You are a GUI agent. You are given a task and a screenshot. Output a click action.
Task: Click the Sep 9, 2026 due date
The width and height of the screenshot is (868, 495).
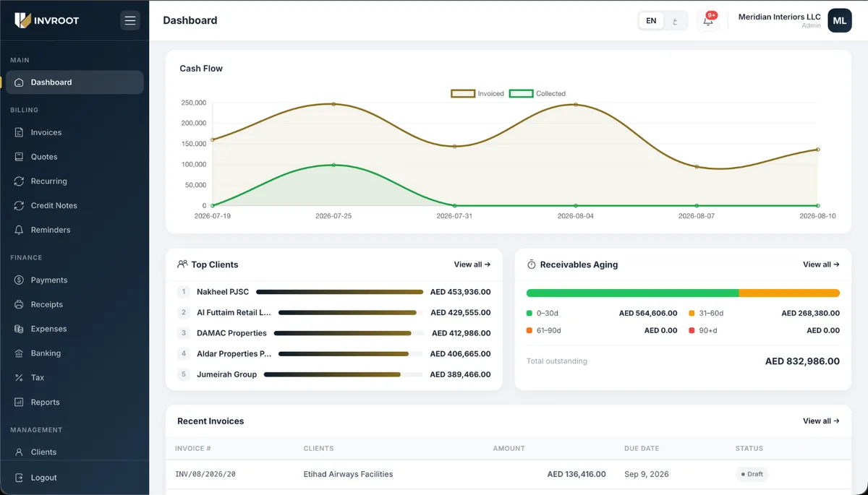(646, 474)
